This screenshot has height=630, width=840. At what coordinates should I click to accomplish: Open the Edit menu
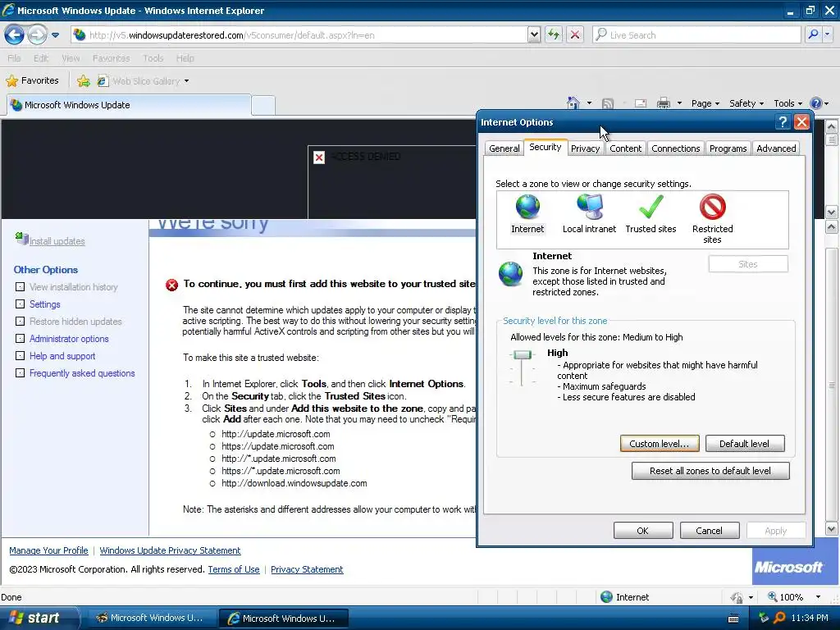click(41, 58)
